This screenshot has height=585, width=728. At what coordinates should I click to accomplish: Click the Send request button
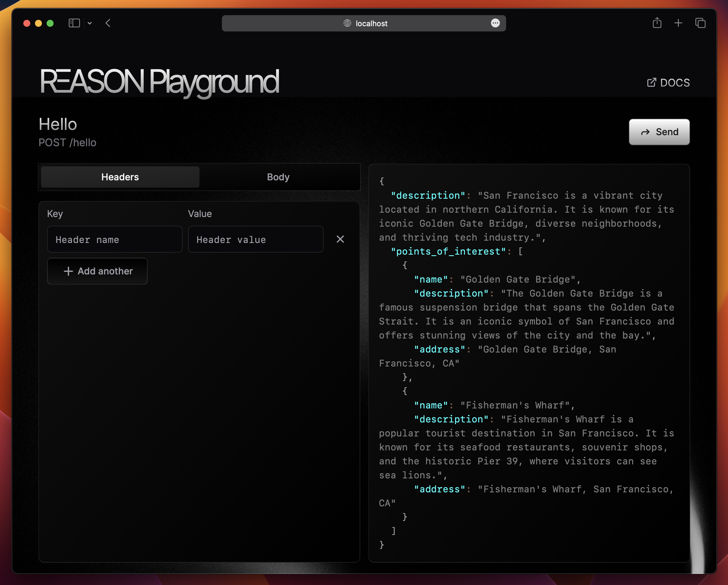(659, 132)
